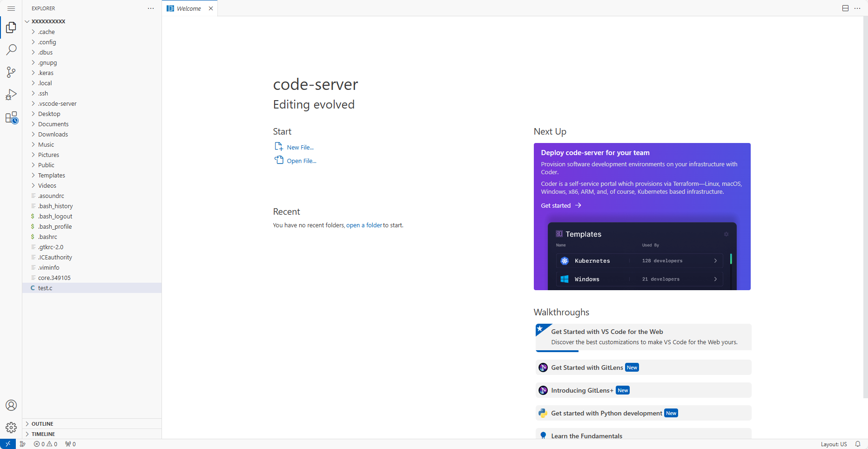Open Get Started with VS Code for the Web
868x449 pixels.
coord(643,337)
